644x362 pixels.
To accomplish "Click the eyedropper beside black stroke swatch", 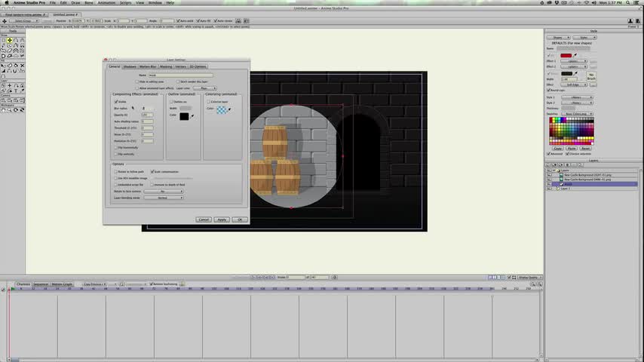I will coord(577,73).
